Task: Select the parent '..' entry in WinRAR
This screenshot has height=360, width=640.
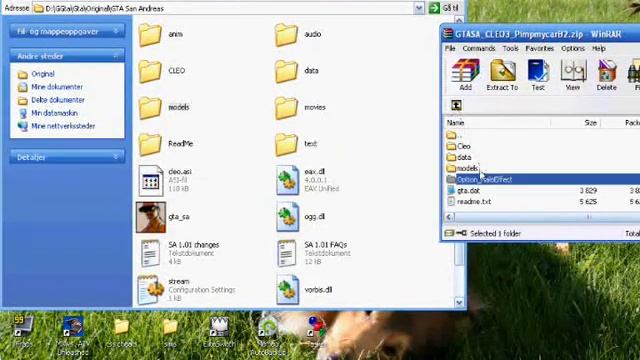Action: (454, 135)
